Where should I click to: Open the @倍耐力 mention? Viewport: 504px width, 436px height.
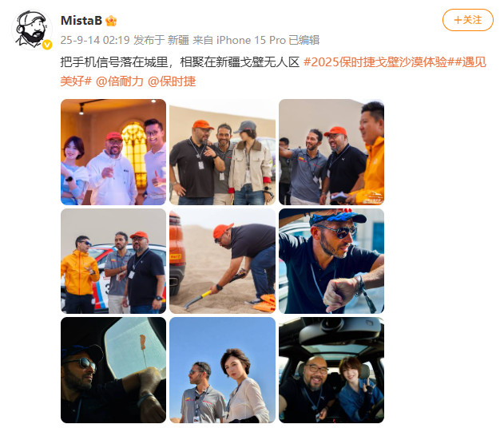[120, 81]
